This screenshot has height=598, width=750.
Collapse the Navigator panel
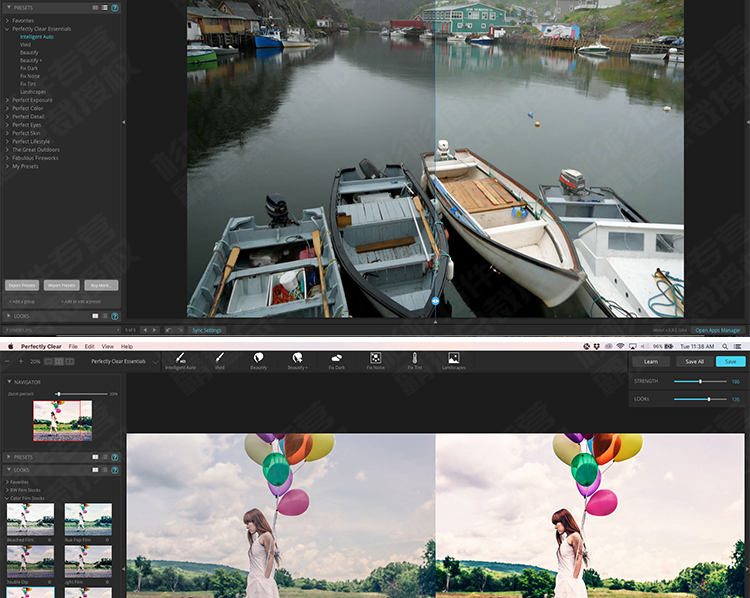pyautogui.click(x=9, y=382)
